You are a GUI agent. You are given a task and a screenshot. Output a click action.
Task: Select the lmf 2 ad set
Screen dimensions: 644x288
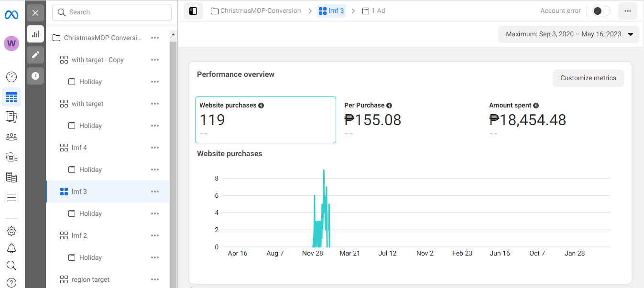pyautogui.click(x=79, y=235)
